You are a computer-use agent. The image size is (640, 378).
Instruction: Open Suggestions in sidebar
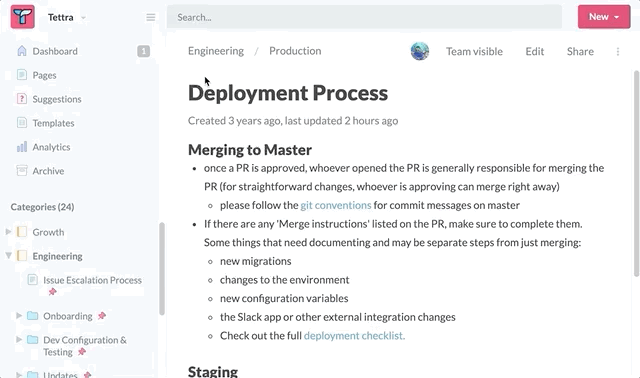(x=57, y=99)
